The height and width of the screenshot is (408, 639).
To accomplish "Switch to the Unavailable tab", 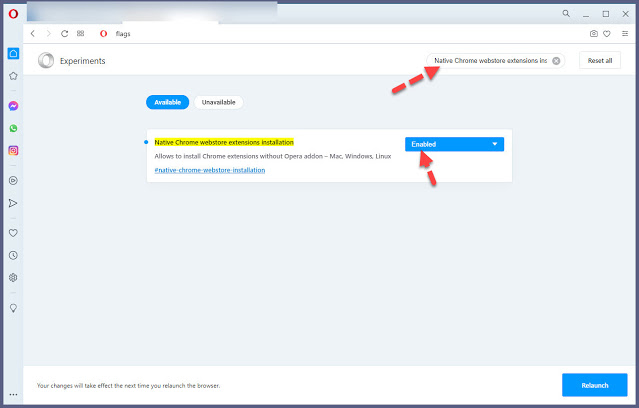I will coord(219,102).
